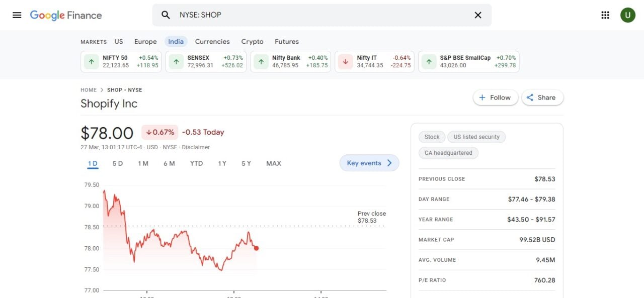Screen dimensions: 644x298
Task: Click the $78.00 current price
Action: click(107, 133)
